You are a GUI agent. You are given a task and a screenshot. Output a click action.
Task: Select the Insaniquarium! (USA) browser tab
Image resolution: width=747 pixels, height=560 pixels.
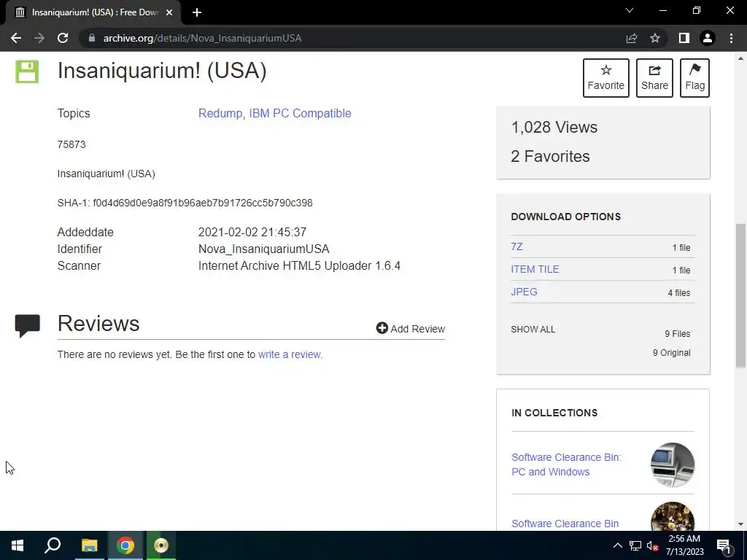(93, 12)
